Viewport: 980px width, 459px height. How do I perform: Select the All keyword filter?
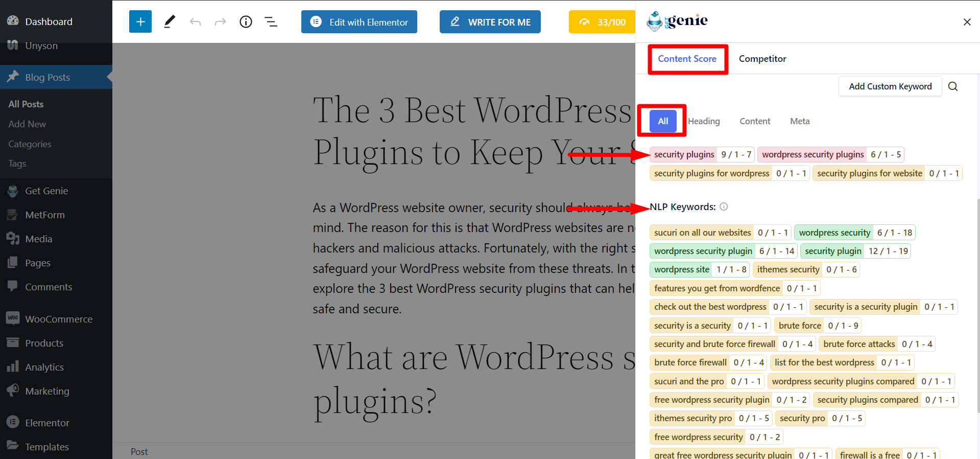click(x=663, y=121)
